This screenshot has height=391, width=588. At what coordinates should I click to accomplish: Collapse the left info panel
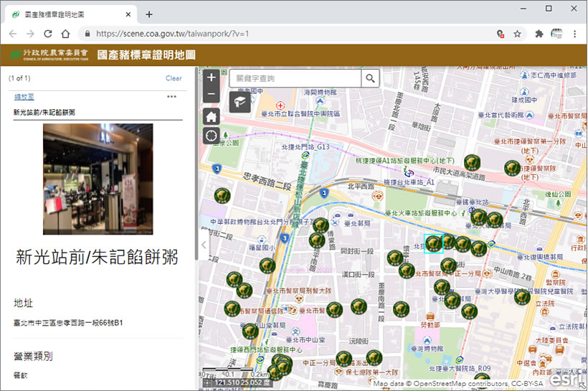click(202, 245)
